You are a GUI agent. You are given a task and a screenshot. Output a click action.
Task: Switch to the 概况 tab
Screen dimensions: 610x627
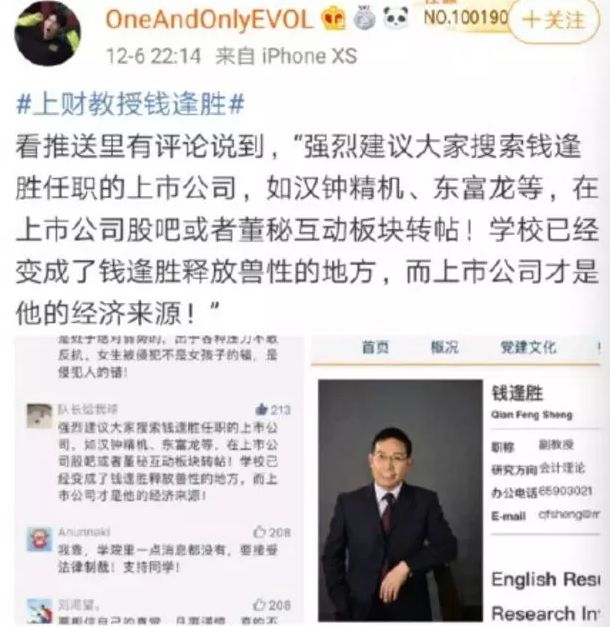pyautogui.click(x=444, y=347)
